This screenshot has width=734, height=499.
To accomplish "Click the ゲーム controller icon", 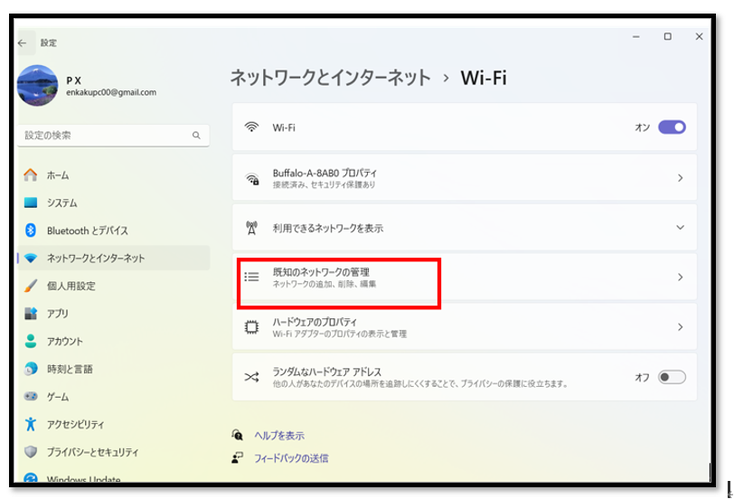I will tap(30, 396).
